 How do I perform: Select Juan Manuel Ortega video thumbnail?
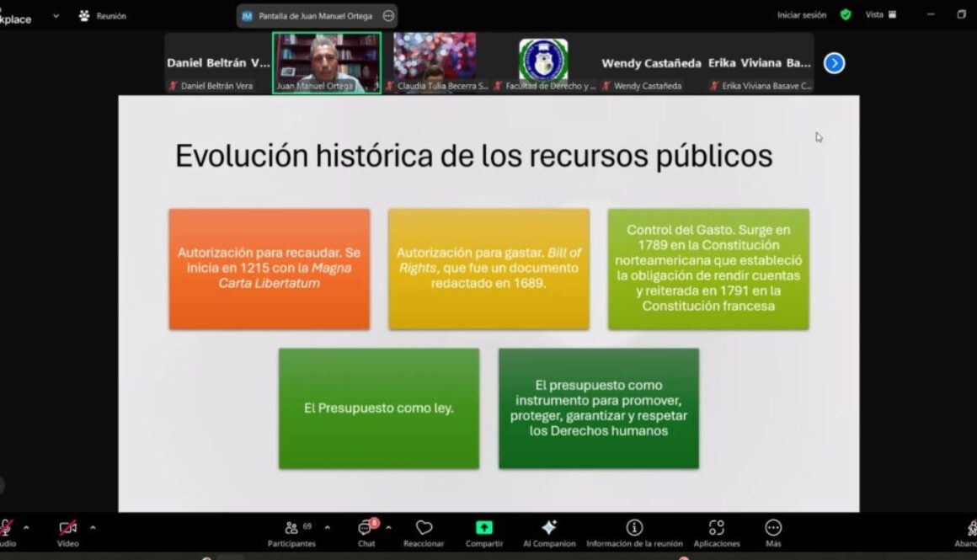(x=327, y=63)
